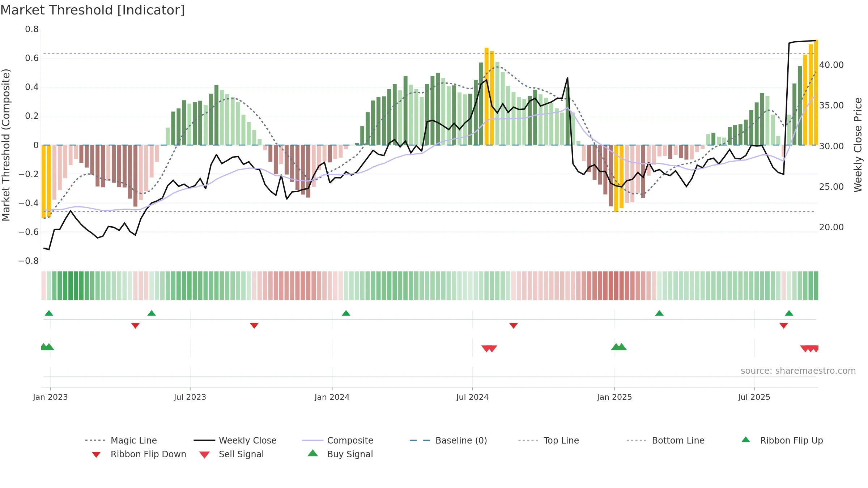868x488 pixels.
Task: Click the Market Threshold (Composite) axis title
Action: (6, 145)
